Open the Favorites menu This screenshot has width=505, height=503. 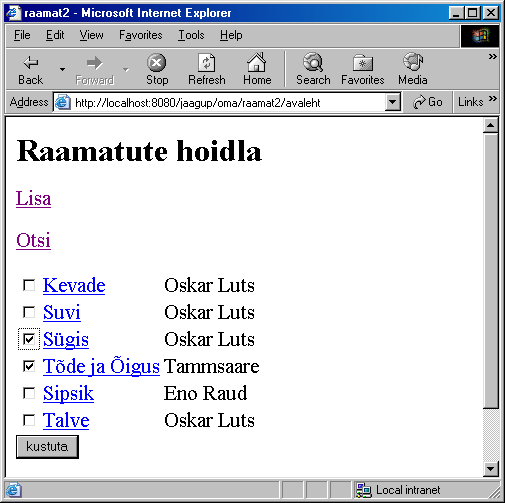(x=141, y=35)
